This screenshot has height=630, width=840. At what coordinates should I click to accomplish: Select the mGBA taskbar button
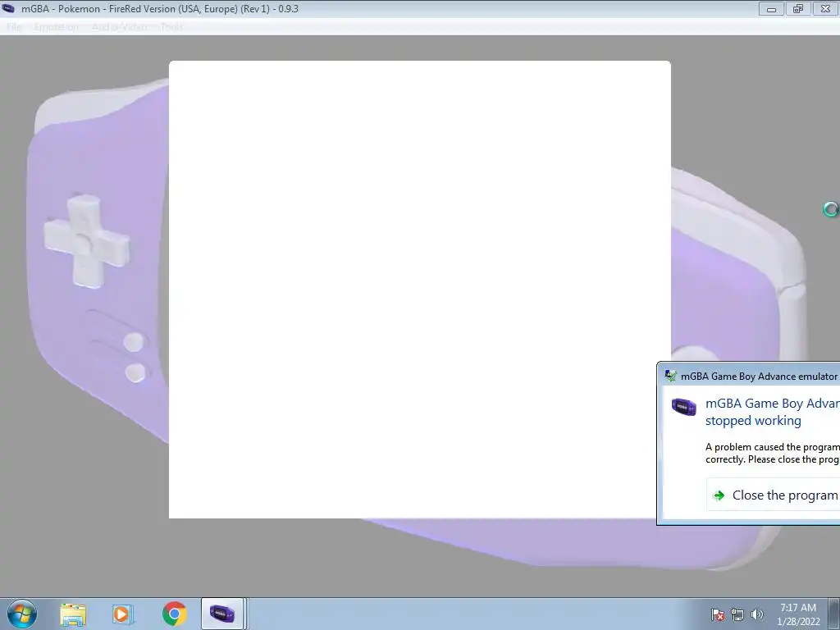pyautogui.click(x=222, y=614)
